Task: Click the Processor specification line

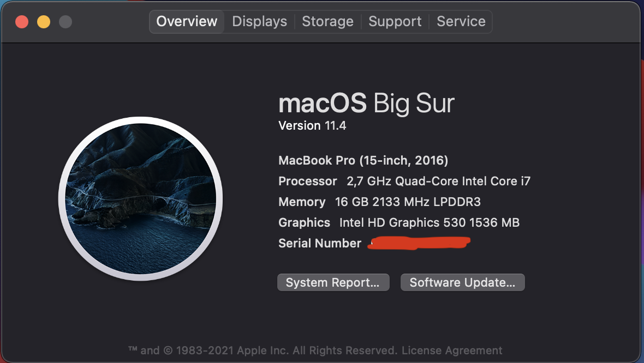Action: [404, 181]
